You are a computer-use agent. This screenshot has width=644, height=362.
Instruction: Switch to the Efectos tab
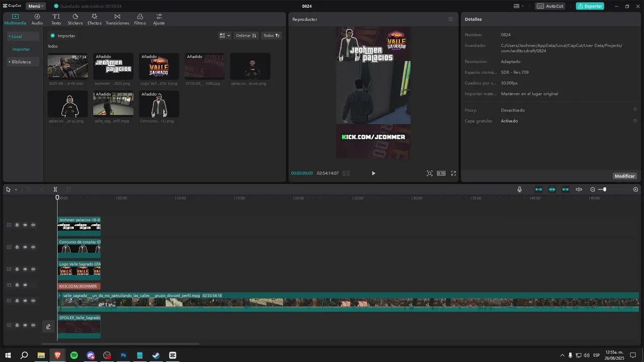pyautogui.click(x=94, y=20)
